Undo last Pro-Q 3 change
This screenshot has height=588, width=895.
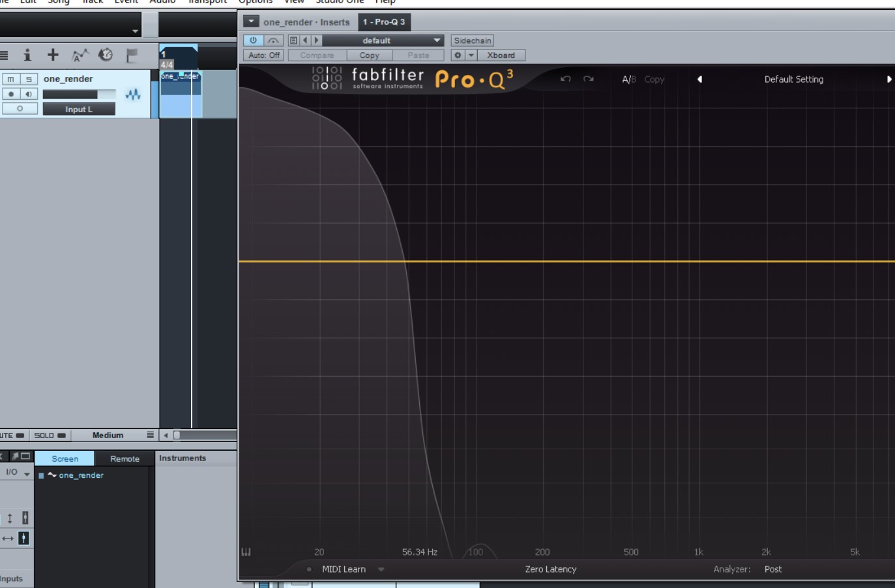(565, 79)
